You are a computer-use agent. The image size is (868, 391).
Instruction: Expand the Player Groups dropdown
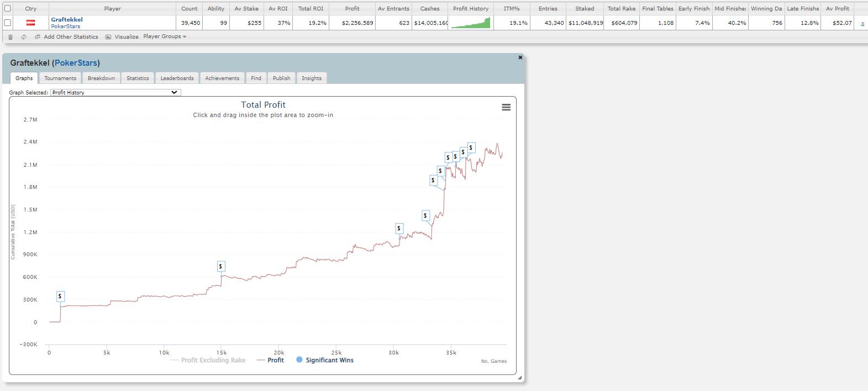165,36
